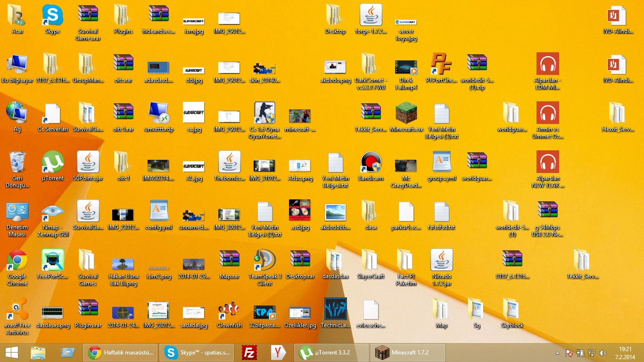Image resolution: width=644 pixels, height=362 pixels.
Task: Open avast! Free Antivirus shortcut
Action: click(17, 317)
